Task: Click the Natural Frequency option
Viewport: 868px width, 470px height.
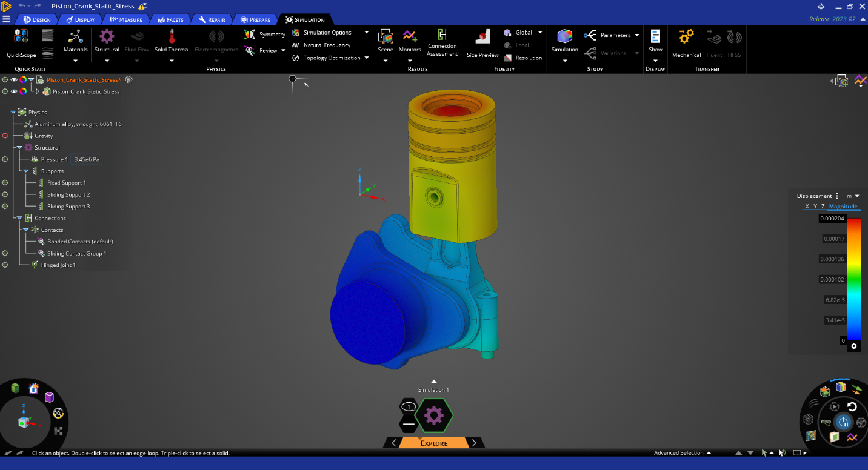Action: (327, 45)
